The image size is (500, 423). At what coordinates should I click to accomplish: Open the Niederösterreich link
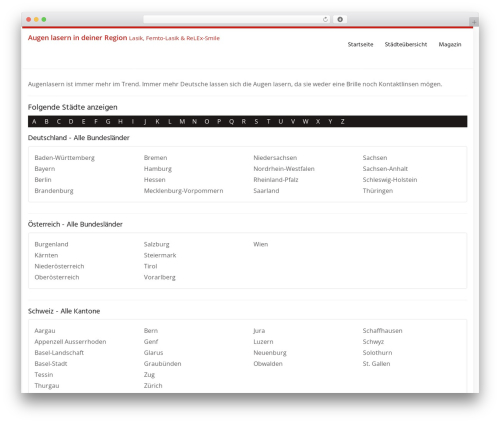point(59,266)
